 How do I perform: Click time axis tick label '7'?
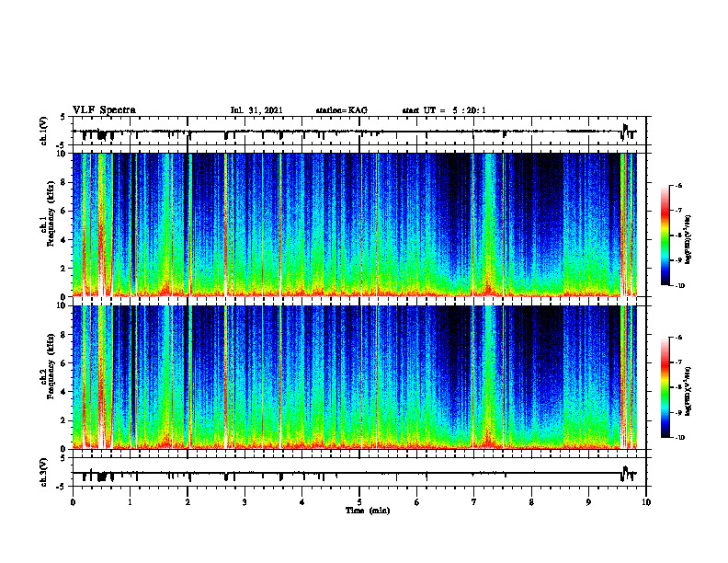click(x=474, y=502)
